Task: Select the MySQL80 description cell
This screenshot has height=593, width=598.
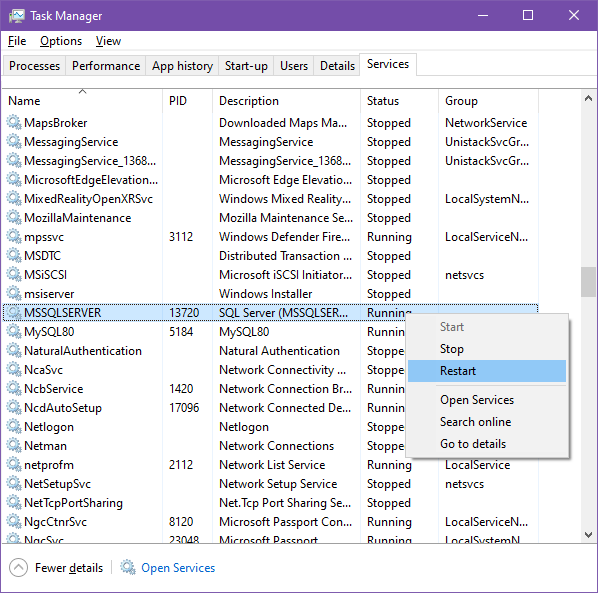Action: pos(244,332)
